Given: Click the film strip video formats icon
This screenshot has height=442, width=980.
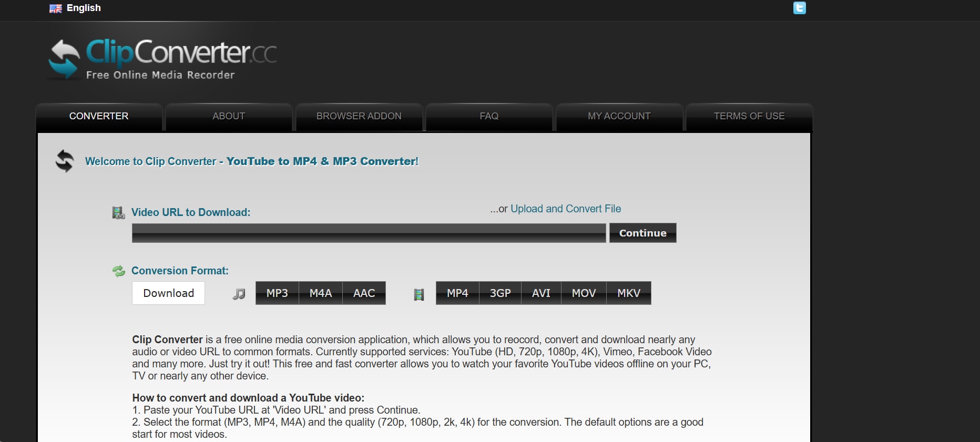Looking at the screenshot, I should coord(419,294).
